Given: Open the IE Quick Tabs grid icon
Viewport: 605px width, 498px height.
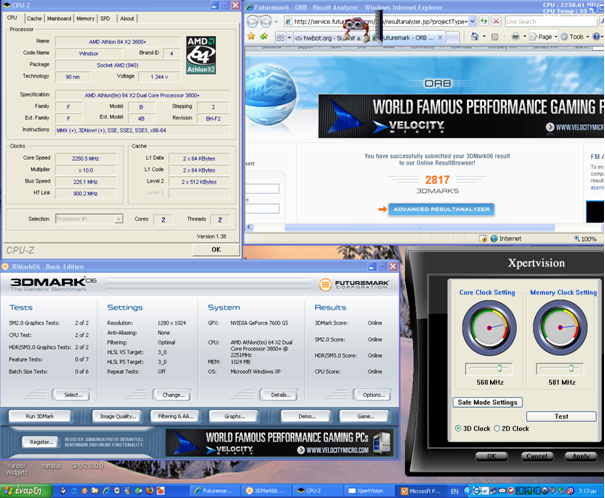Looking at the screenshot, I should click(x=281, y=37).
